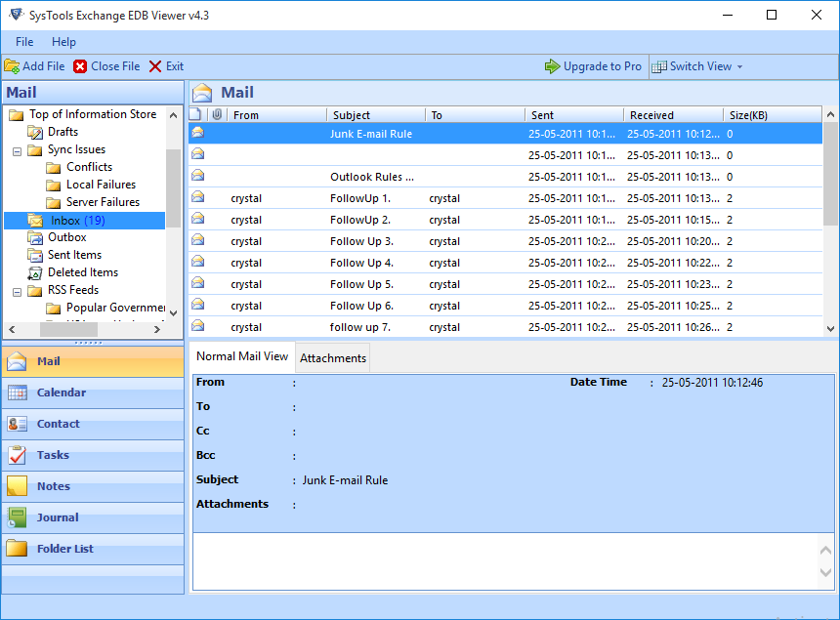Collapse the RSS Feeds tree node
840x620 pixels.
18,292
